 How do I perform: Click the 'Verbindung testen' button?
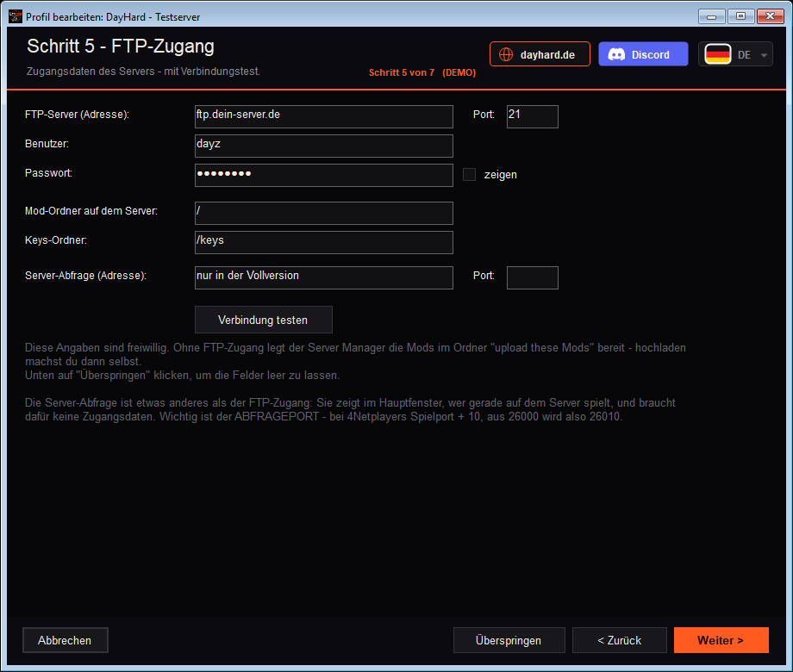click(x=264, y=320)
